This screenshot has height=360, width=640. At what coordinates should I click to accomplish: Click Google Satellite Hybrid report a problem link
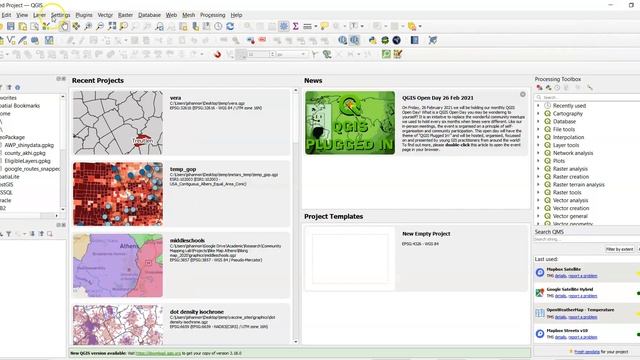tap(582, 296)
